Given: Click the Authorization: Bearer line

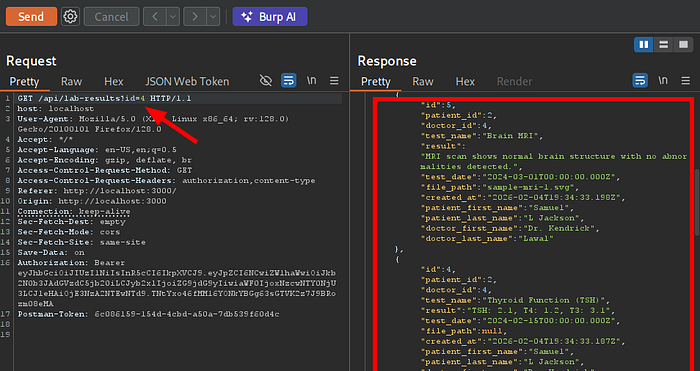Looking at the screenshot, I should pyautogui.click(x=71, y=263).
